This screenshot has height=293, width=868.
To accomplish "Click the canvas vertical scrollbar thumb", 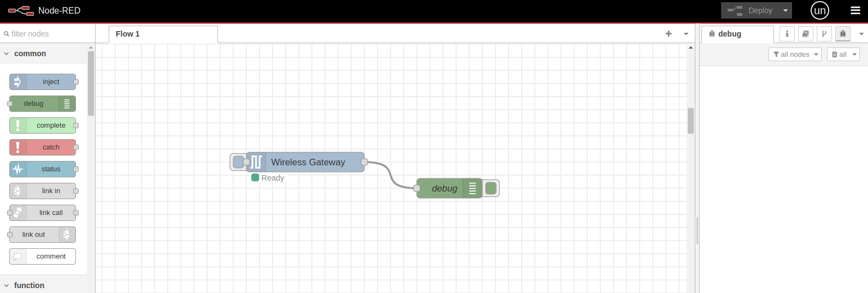I will coord(690,121).
